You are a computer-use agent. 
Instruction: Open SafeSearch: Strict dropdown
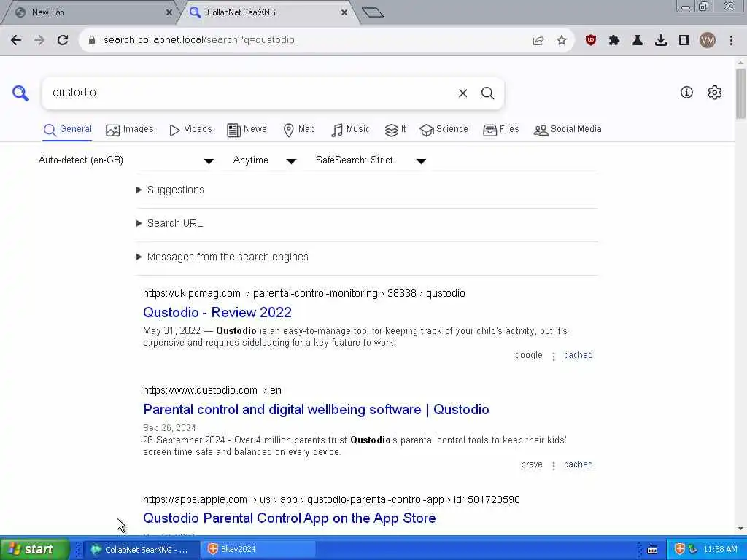[371, 160]
